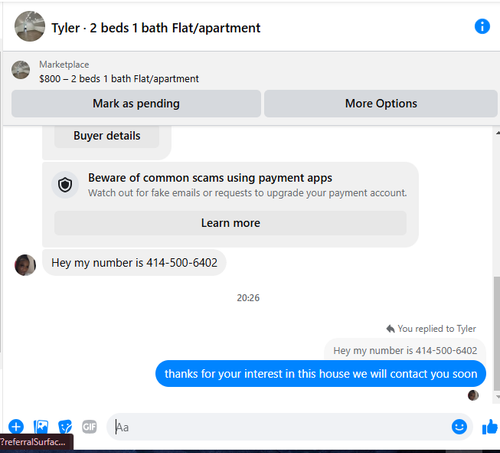This screenshot has width=500, height=453.
Task: Click the chat scrollbar thumb
Action: click(497, 333)
